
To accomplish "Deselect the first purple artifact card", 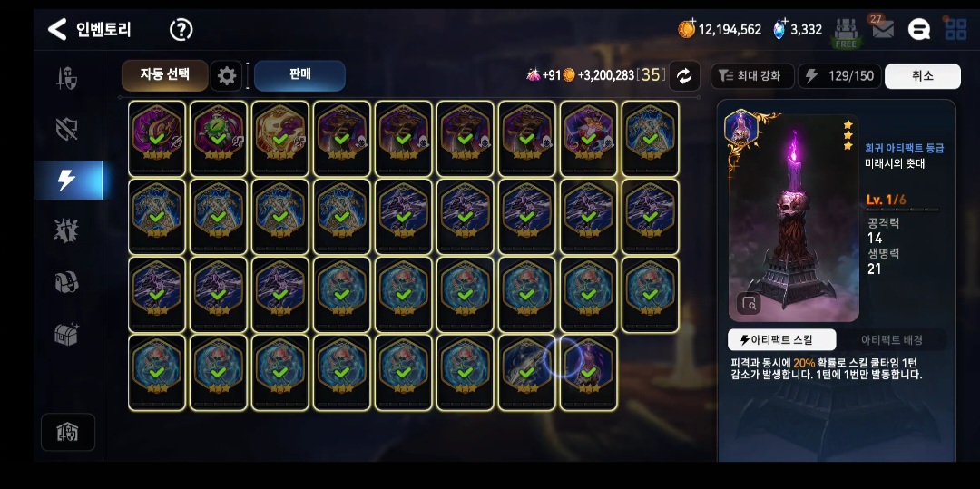I will (x=156, y=139).
